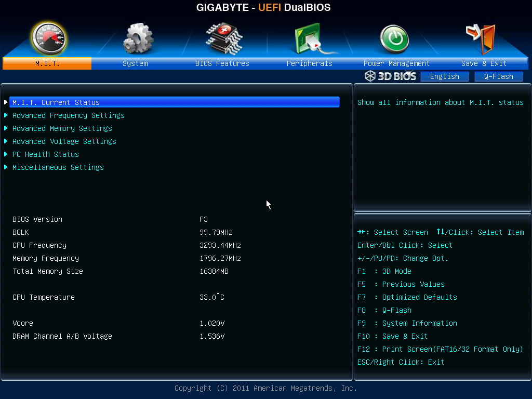This screenshot has width=532, height=399.
Task: Select the System gears icon
Action: point(138,38)
